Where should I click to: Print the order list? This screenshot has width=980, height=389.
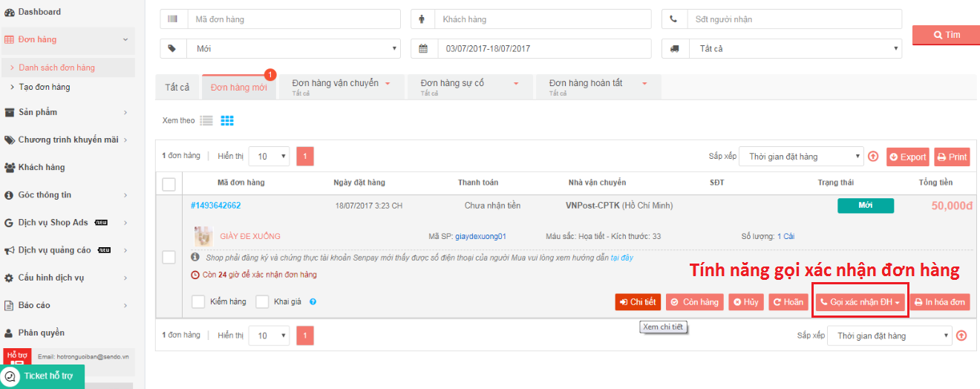coord(952,157)
